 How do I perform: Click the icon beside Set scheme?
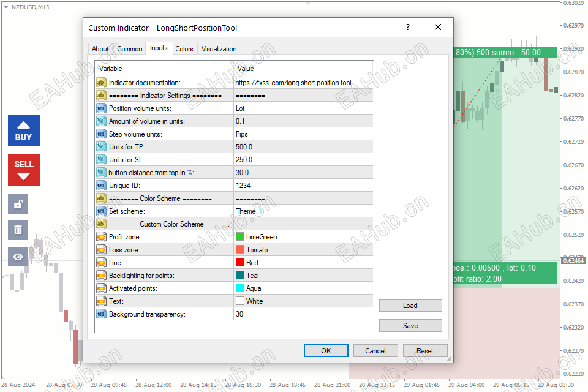[x=101, y=211]
